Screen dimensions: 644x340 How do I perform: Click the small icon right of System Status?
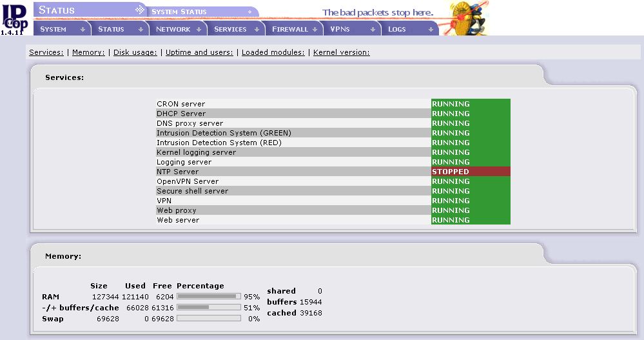click(250, 12)
